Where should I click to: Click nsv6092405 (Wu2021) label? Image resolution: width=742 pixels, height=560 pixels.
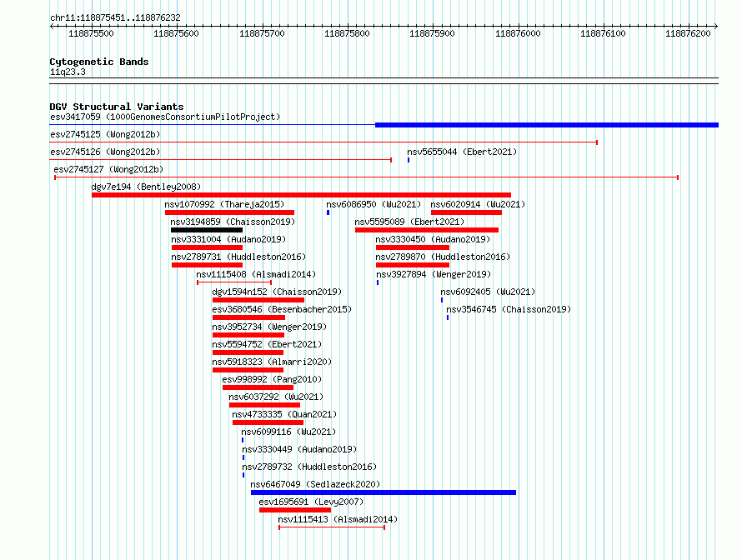pos(488,292)
